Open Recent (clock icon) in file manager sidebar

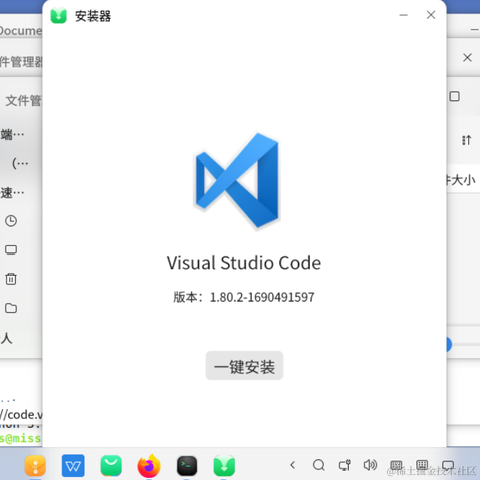[11, 221]
